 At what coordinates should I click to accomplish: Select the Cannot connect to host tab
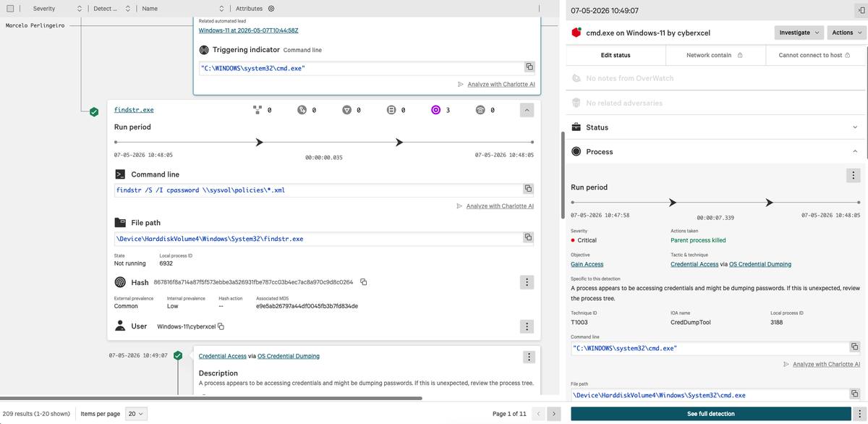[814, 55]
